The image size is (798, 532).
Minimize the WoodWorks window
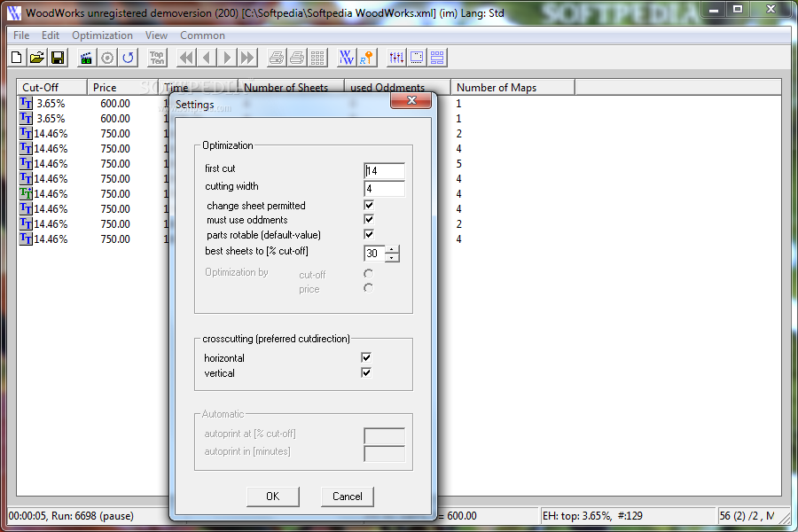coord(714,9)
